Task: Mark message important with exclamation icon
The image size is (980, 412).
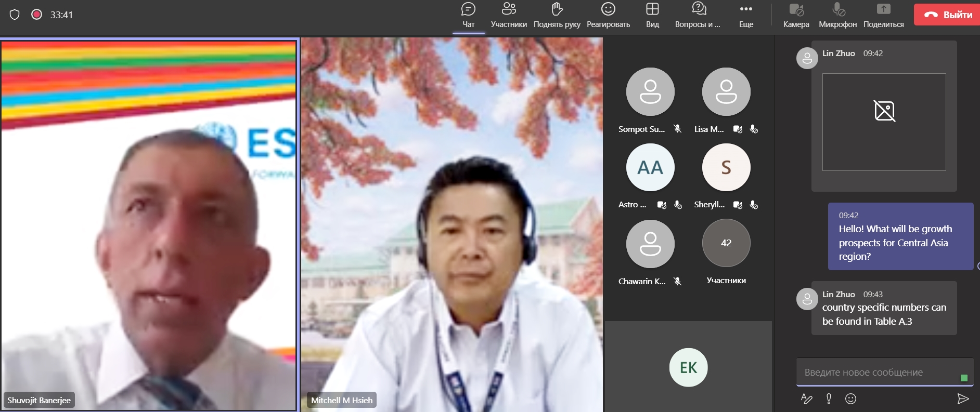Action: [x=829, y=398]
